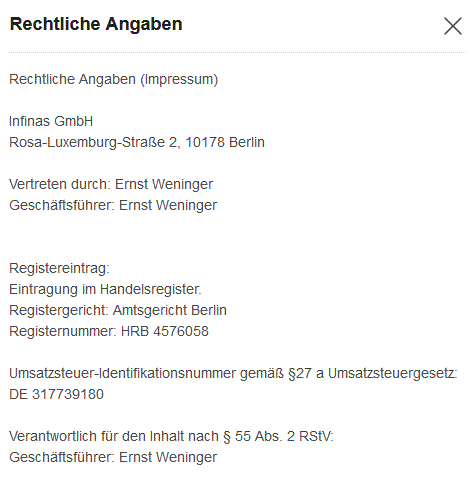This screenshot has height=481, width=470.
Task: Select the Eintragung im Handelsregister line
Action: tap(105, 289)
